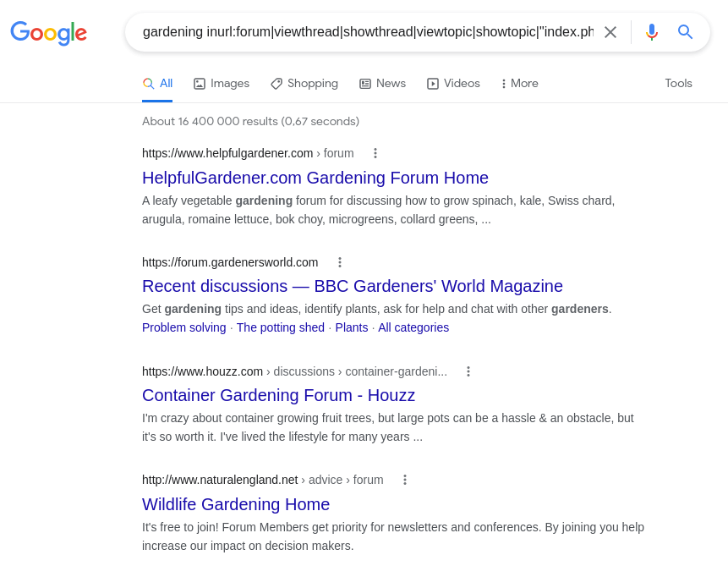728x566 pixels.
Task: Open options for forum.gardenersworld.com result
Action: point(340,262)
